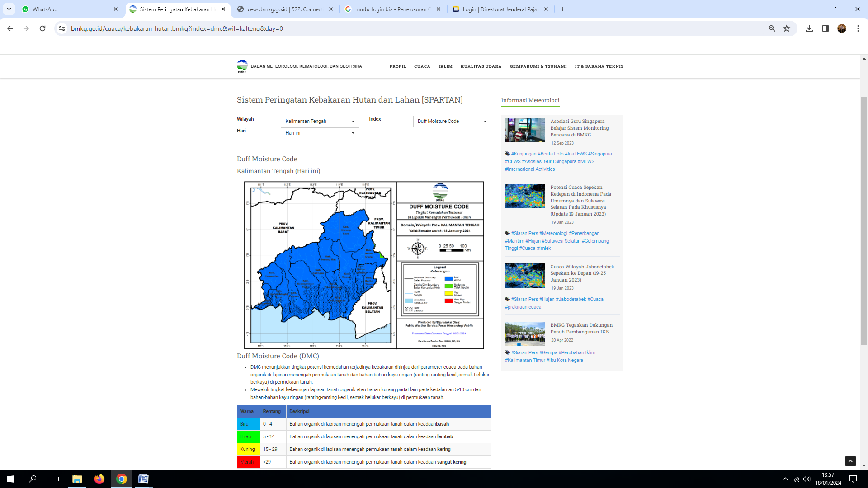
Task: Open the CUACA menu
Action: point(422,66)
